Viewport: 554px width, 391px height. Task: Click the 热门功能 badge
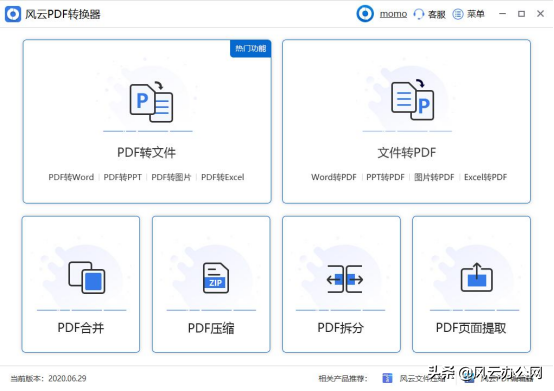251,48
